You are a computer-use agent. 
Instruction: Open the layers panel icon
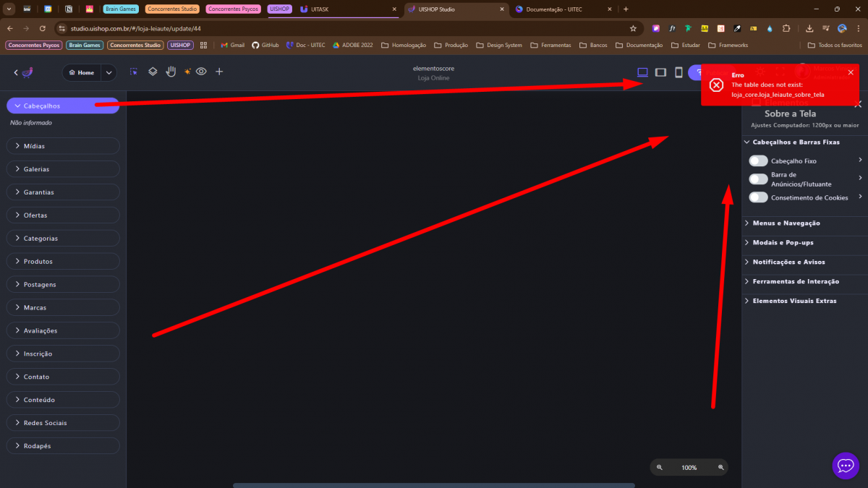click(x=153, y=72)
